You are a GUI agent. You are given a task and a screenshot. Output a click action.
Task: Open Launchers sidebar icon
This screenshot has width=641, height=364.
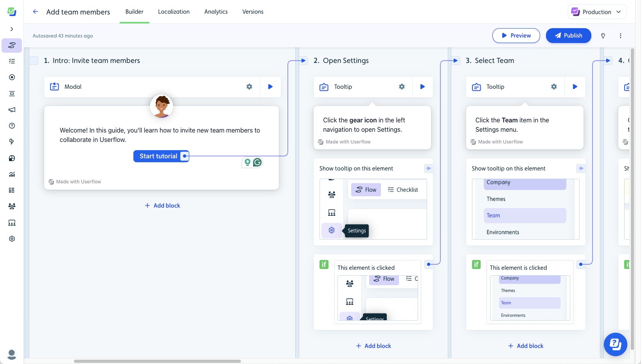pyautogui.click(x=12, y=77)
